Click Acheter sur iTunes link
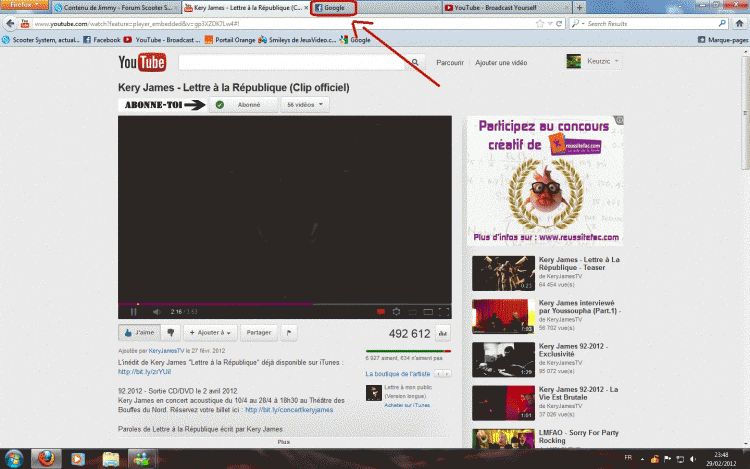The height and width of the screenshot is (469, 750). click(x=407, y=405)
